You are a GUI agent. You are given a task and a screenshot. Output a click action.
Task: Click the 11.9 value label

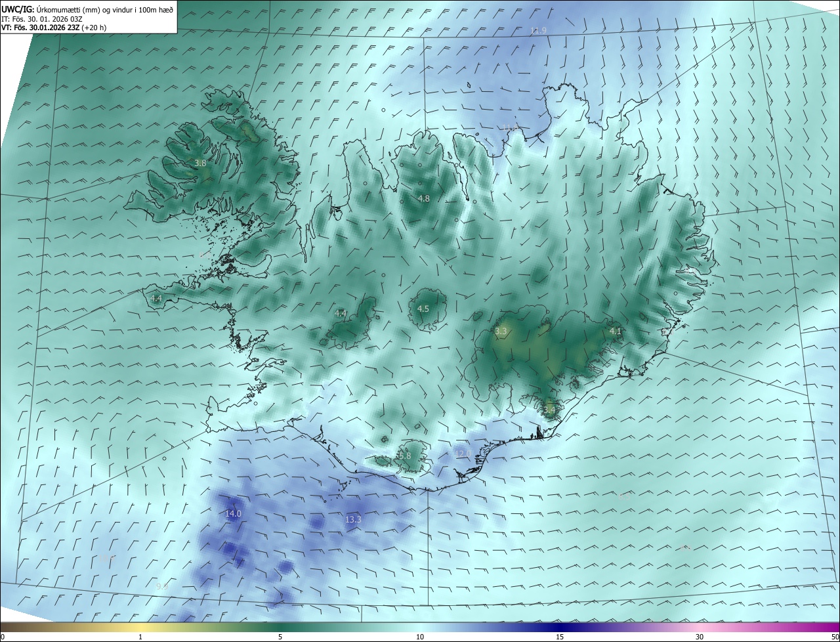point(538,31)
